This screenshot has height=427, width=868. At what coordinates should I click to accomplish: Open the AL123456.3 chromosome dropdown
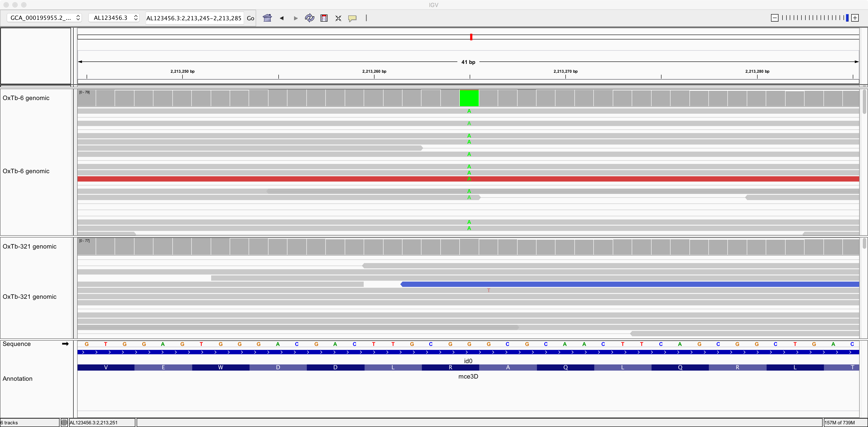(115, 18)
